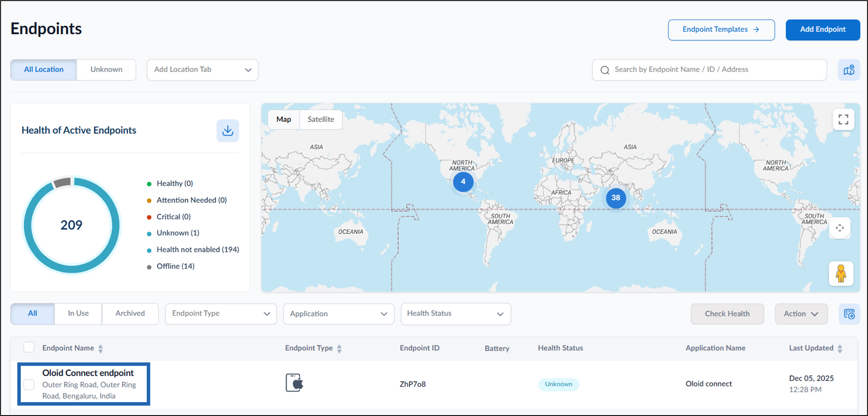This screenshot has height=416, width=868.
Task: Switch to the All Location tab
Action: [x=44, y=70]
